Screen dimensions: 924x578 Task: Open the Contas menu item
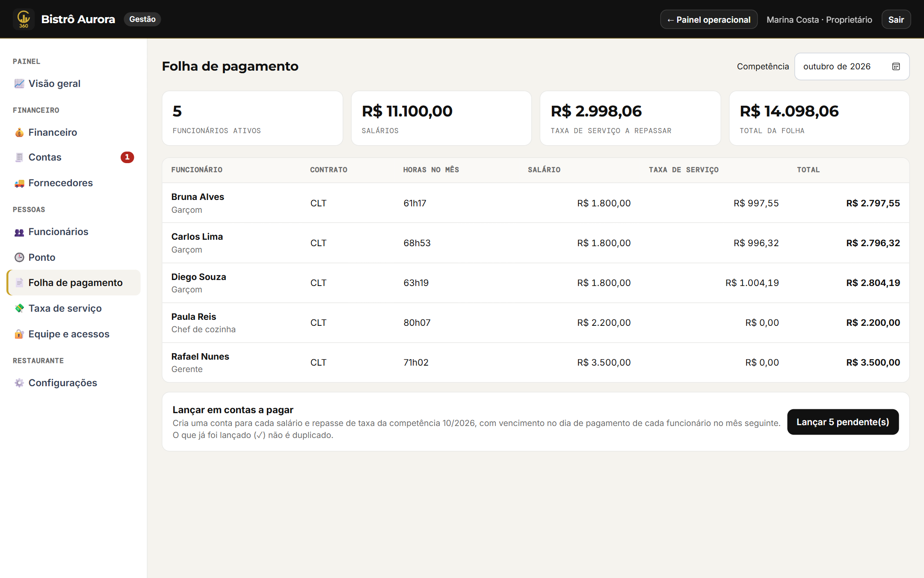click(74, 157)
